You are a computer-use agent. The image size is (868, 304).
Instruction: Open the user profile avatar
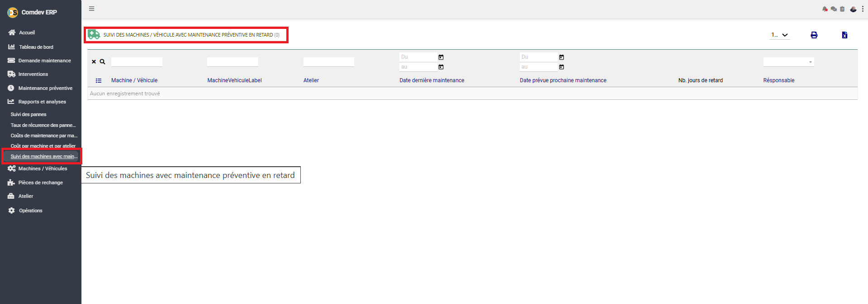point(853,9)
